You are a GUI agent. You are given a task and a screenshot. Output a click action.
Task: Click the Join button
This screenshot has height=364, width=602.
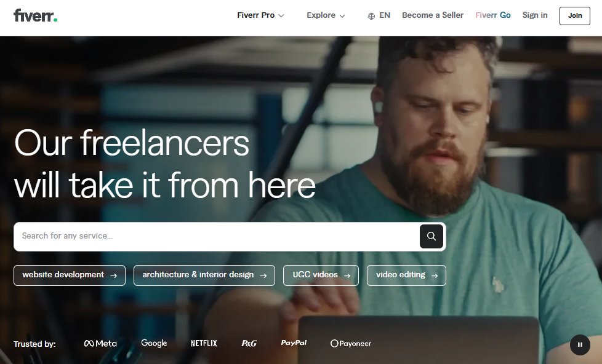575,16
